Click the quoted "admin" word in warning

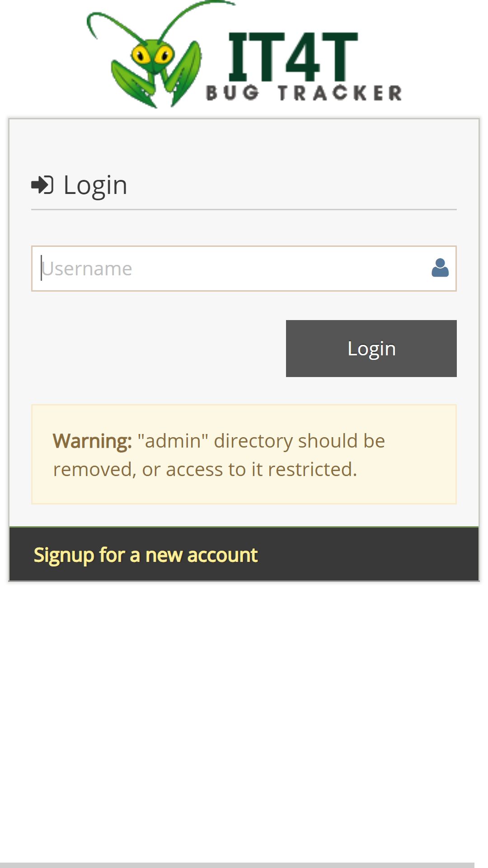click(173, 441)
